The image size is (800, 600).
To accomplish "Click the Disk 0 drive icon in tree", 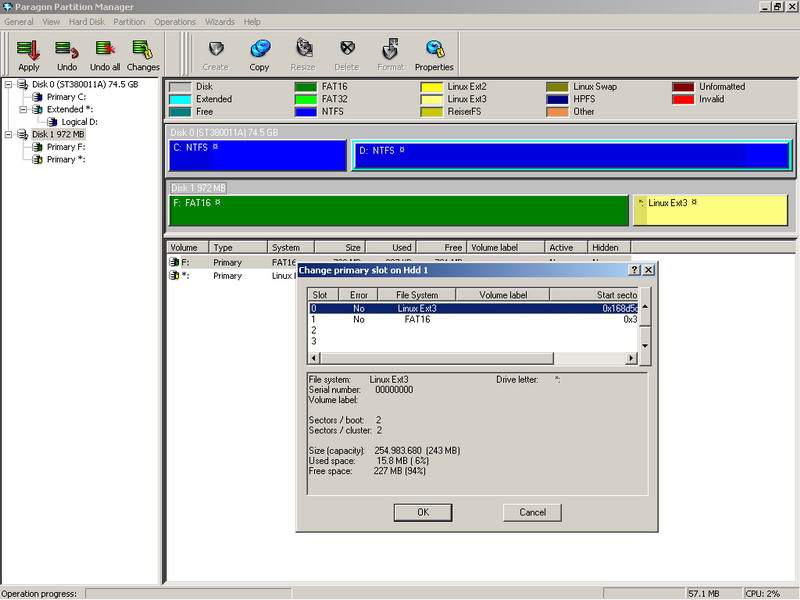I will point(22,84).
